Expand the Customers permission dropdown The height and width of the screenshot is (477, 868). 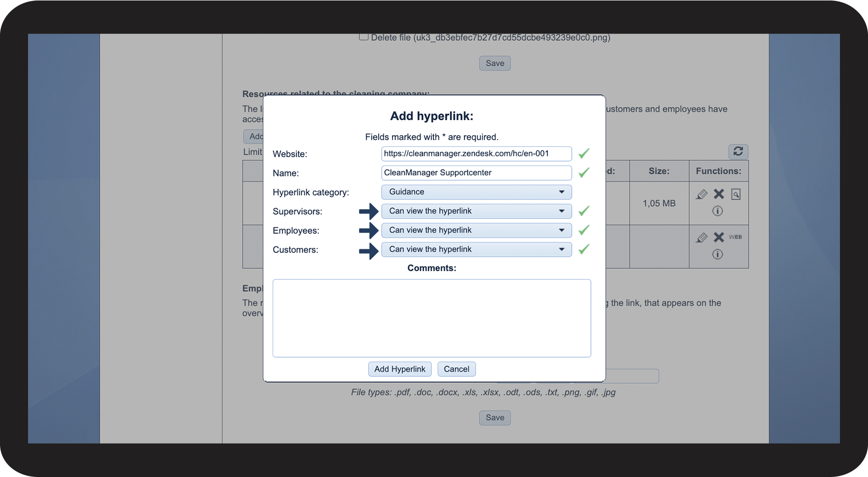click(x=476, y=250)
